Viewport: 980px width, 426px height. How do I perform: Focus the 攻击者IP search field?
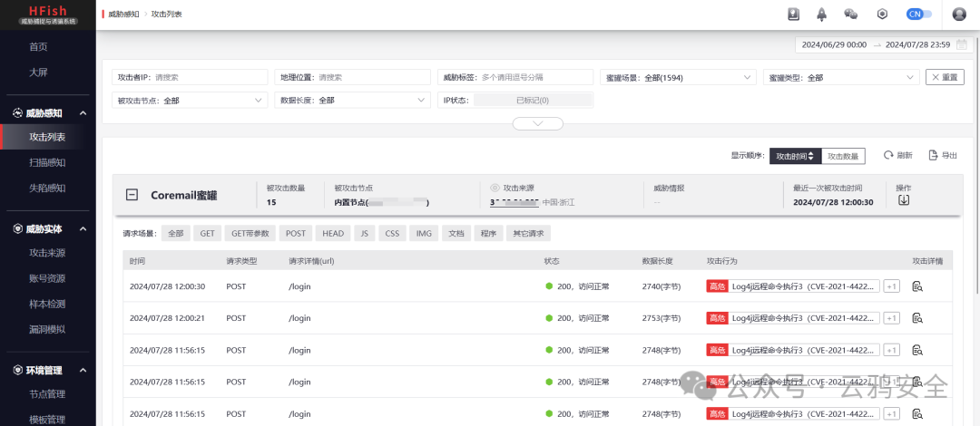pos(190,77)
